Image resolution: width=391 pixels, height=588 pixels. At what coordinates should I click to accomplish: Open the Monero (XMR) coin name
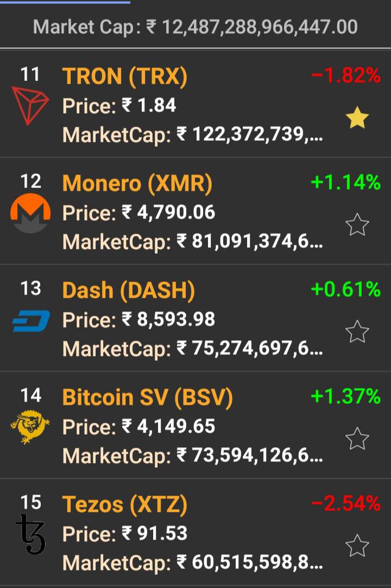(x=137, y=184)
